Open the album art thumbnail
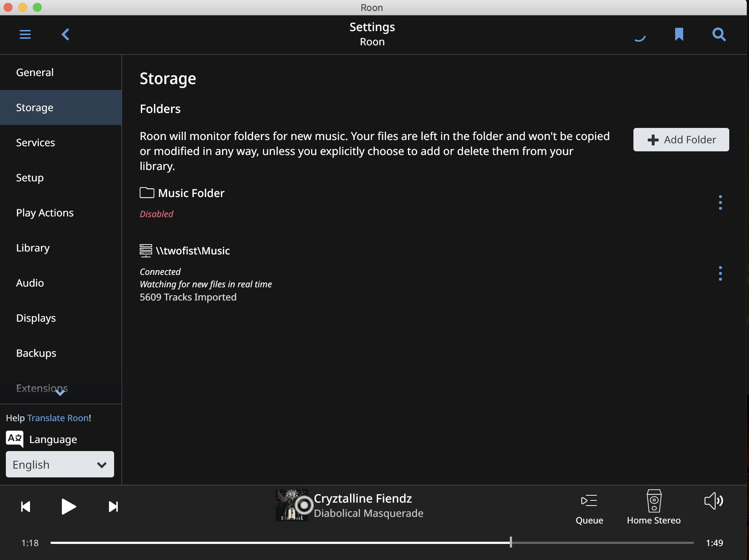 291,505
